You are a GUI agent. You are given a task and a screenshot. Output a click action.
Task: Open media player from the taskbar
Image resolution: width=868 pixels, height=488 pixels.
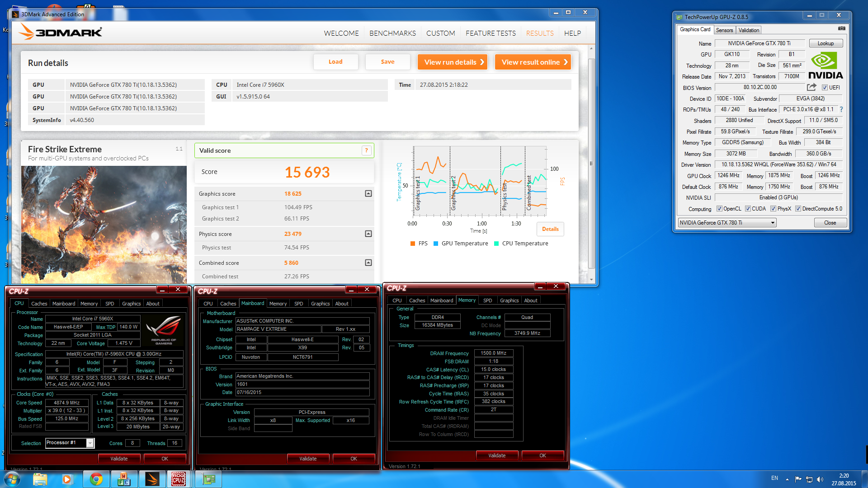(x=67, y=479)
